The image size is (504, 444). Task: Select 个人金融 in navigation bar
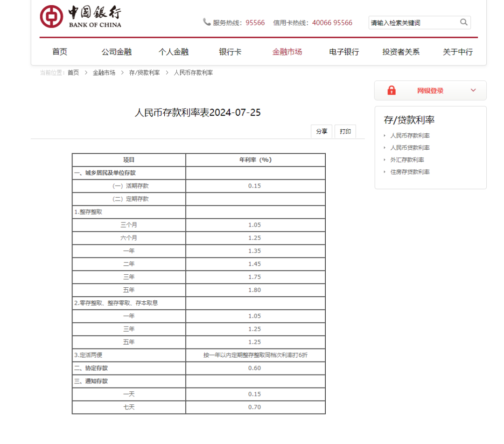click(174, 52)
